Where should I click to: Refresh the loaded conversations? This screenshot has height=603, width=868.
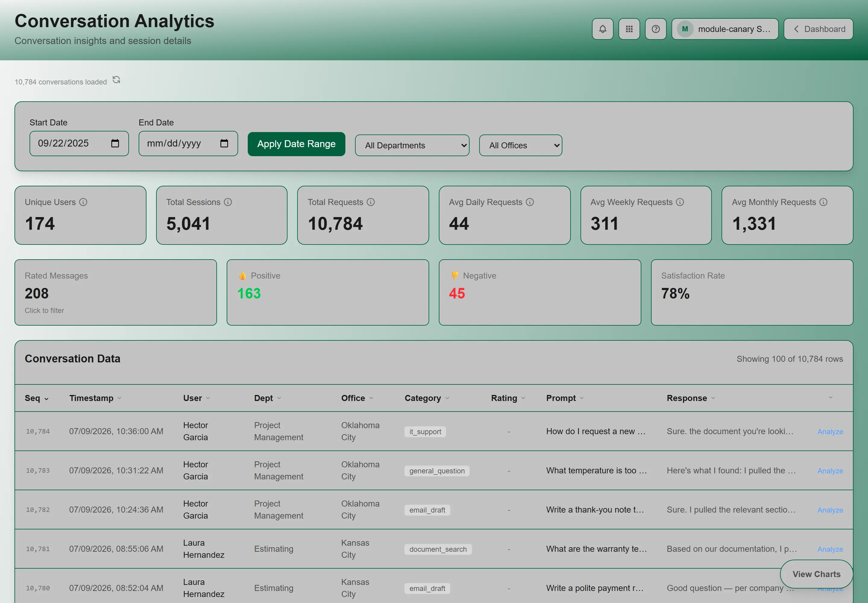click(x=116, y=80)
